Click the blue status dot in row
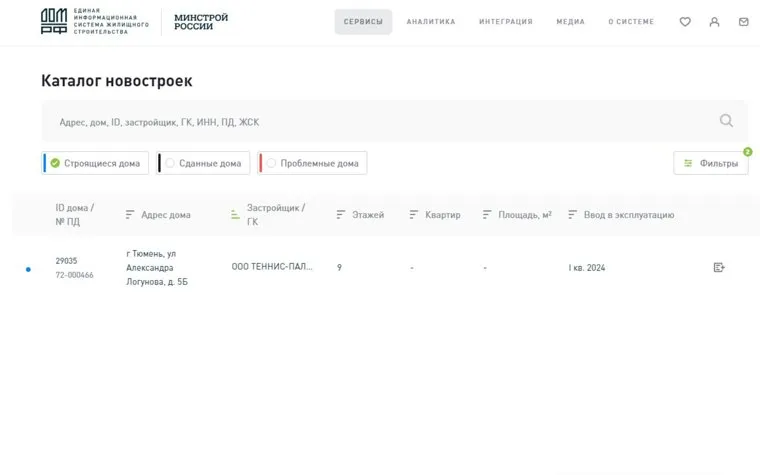760x475 pixels. (x=28, y=269)
